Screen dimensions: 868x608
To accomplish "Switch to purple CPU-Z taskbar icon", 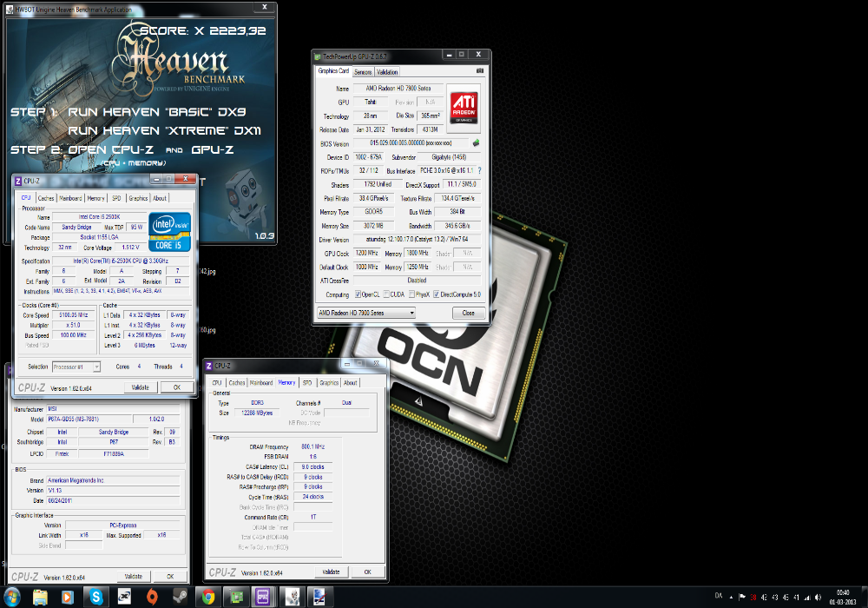I will click(262, 597).
